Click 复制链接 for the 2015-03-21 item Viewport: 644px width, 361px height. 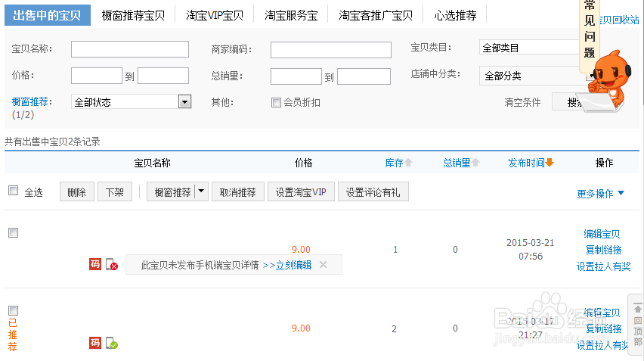pos(603,250)
